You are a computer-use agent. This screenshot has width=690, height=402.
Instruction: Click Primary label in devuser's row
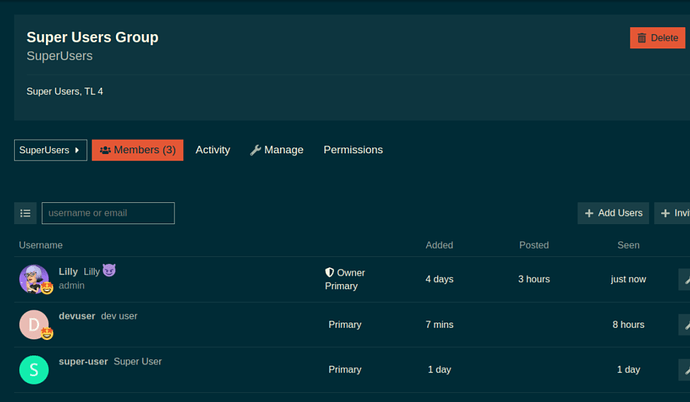pyautogui.click(x=345, y=325)
